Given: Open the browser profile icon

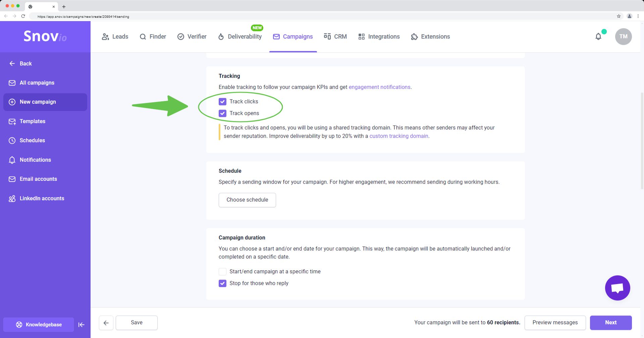Looking at the screenshot, I should click(629, 16).
